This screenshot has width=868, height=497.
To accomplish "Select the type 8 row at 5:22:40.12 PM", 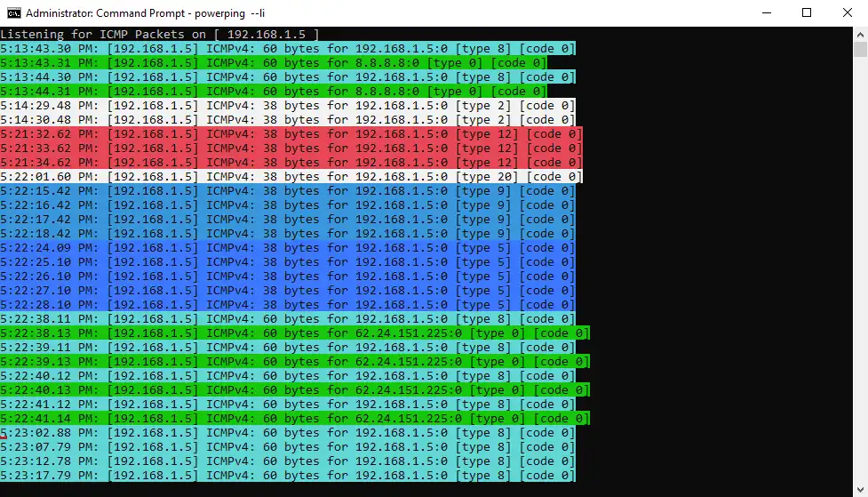I will tap(288, 376).
